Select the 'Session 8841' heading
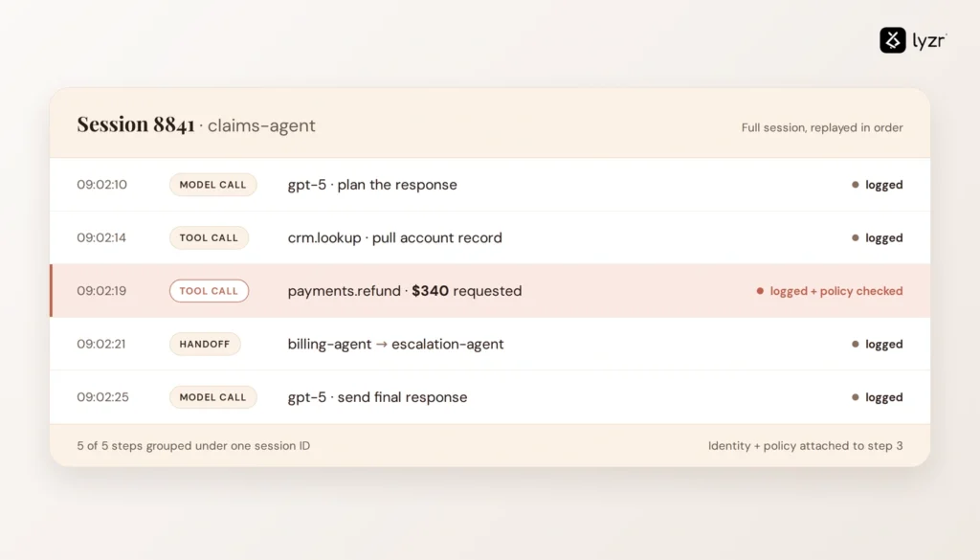This screenshot has height=560, width=980. 136,124
